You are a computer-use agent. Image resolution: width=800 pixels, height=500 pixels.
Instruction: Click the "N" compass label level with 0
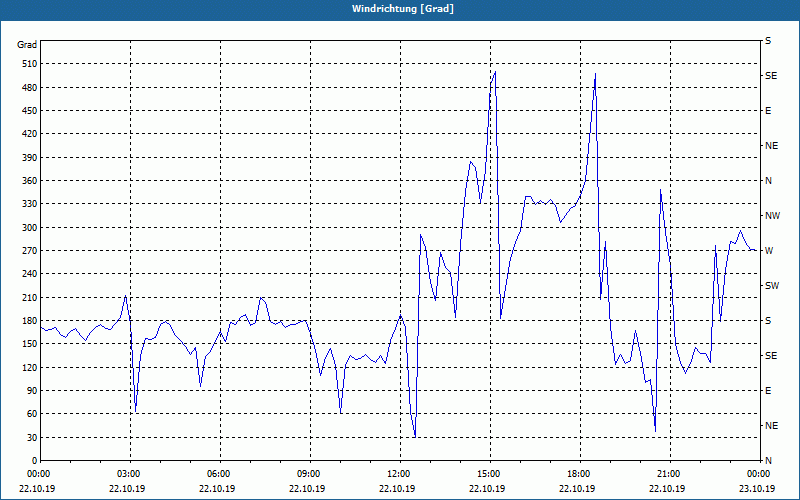(768, 461)
